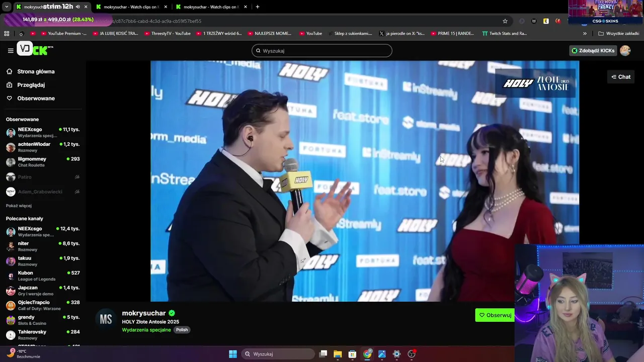The image size is (644, 362).
Task: Open the Windows Start menu
Action: [x=233, y=354]
